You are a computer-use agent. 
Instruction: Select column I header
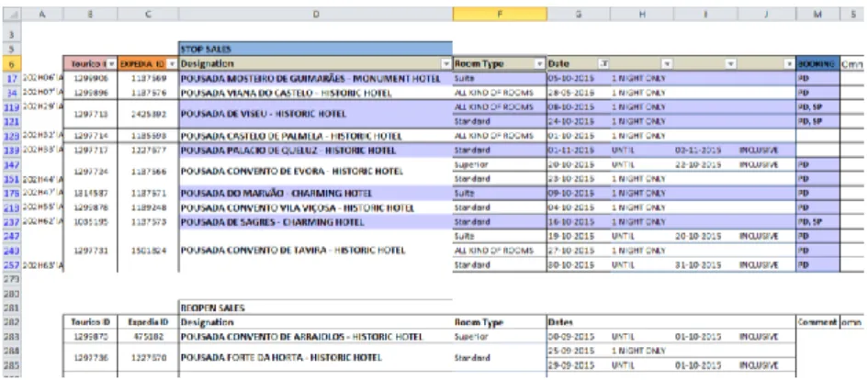point(705,15)
